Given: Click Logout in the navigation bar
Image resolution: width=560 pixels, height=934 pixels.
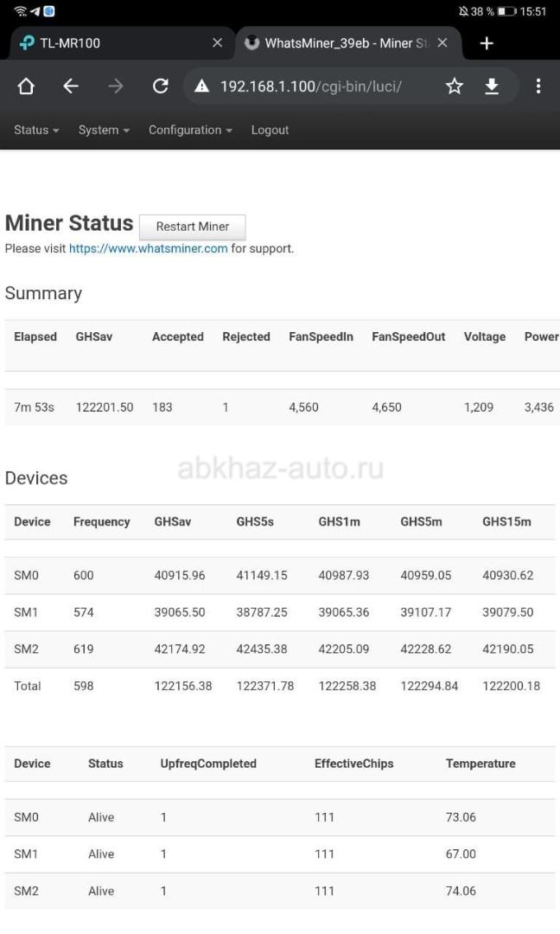Looking at the screenshot, I should click(270, 130).
